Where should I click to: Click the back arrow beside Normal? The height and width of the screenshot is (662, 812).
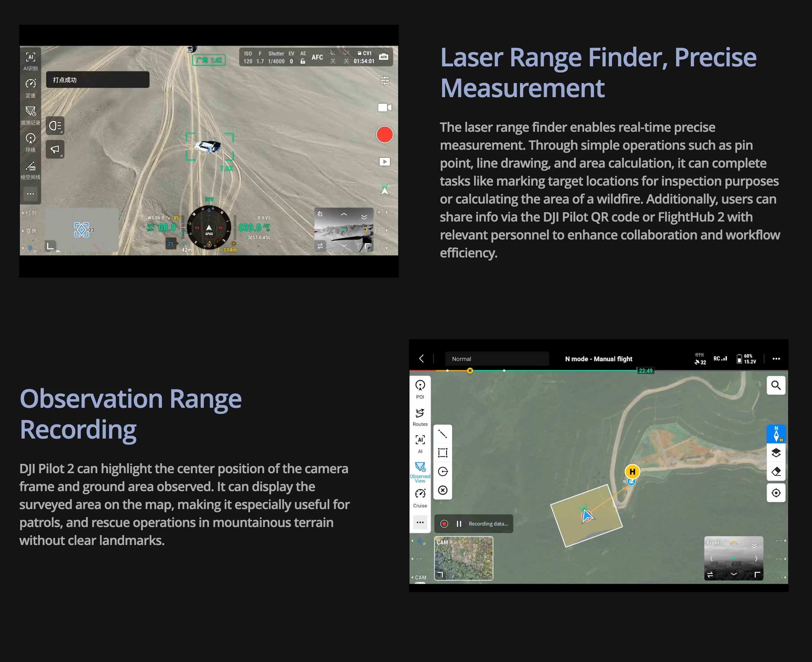(421, 358)
